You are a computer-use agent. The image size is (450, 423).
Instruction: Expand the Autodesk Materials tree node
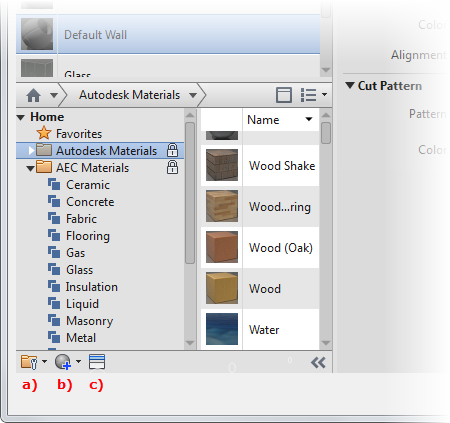(31, 150)
